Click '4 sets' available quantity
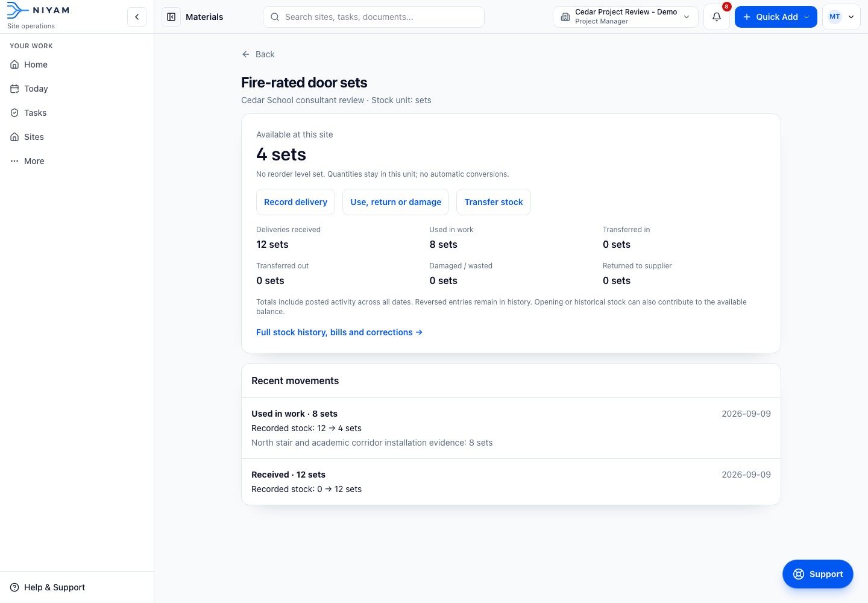The image size is (868, 603). click(x=281, y=154)
